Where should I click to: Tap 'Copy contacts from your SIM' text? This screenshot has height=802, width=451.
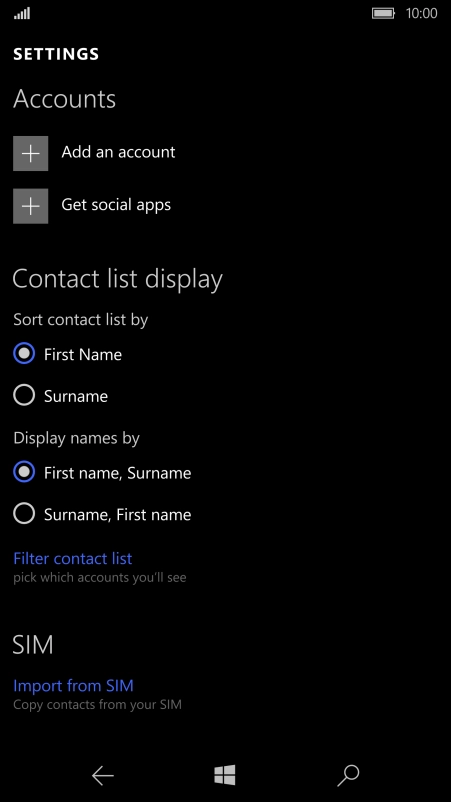[x=97, y=705]
